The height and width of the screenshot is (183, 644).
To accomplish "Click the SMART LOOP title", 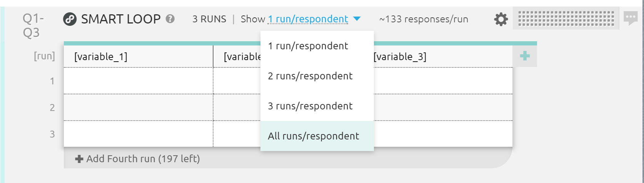I will click(120, 19).
